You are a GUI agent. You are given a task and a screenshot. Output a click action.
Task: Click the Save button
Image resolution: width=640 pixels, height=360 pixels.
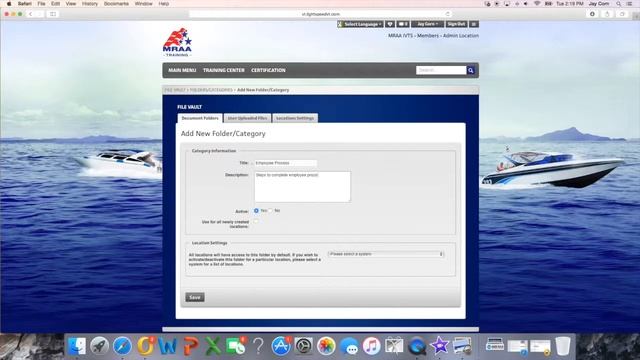195,297
